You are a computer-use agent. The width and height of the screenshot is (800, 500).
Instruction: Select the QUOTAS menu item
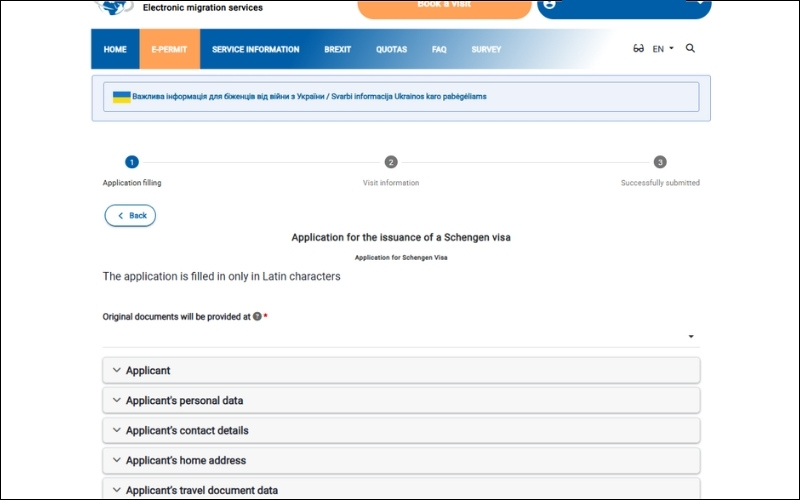click(391, 49)
